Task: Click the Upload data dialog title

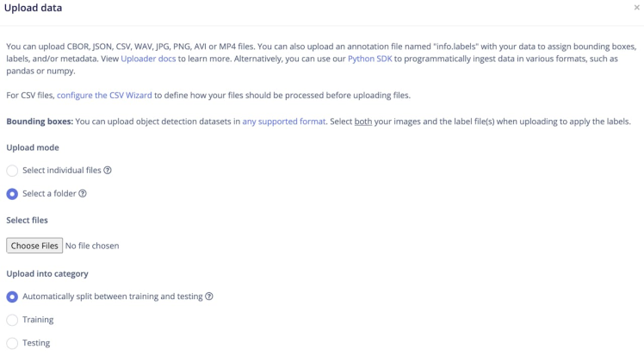Action: (x=34, y=8)
